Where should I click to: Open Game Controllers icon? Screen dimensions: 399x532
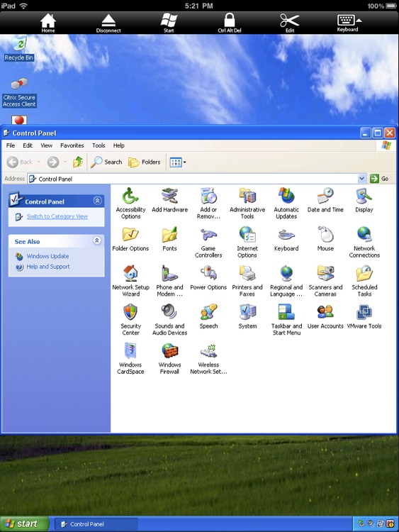[208, 242]
